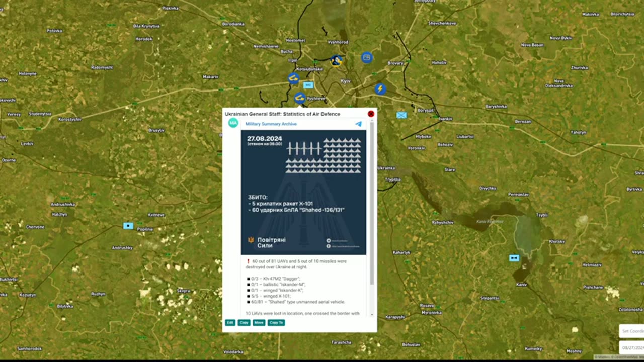
Task: Open the portrait marker north of Kyiv
Action: coord(336,61)
